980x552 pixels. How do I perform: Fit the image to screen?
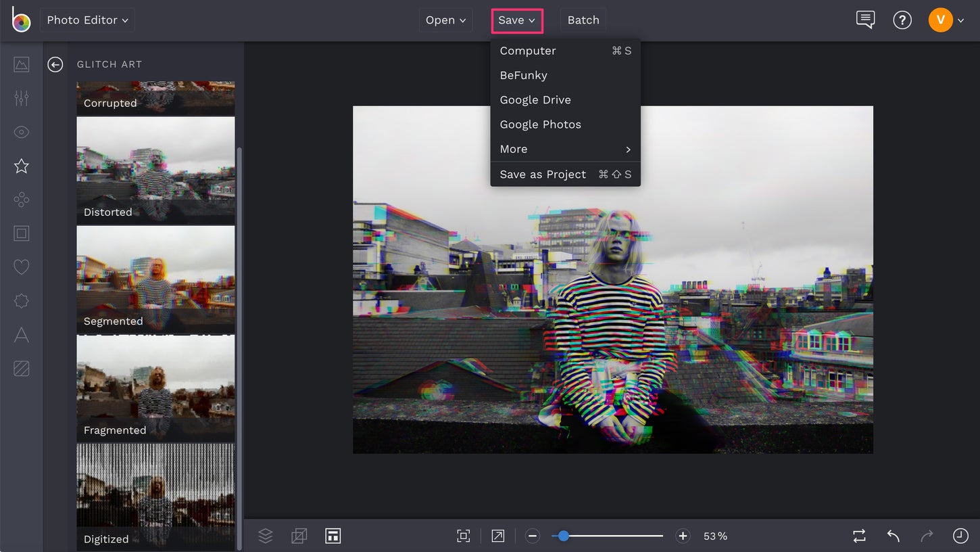(x=463, y=535)
